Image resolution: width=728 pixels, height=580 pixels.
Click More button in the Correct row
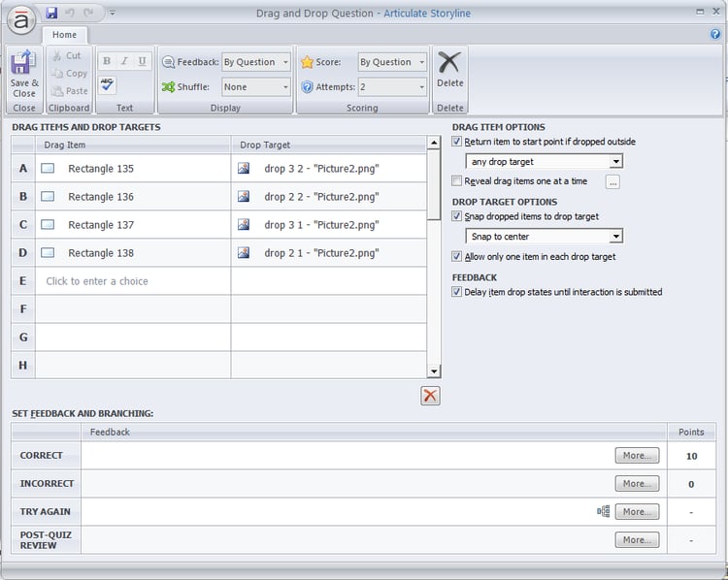point(636,455)
